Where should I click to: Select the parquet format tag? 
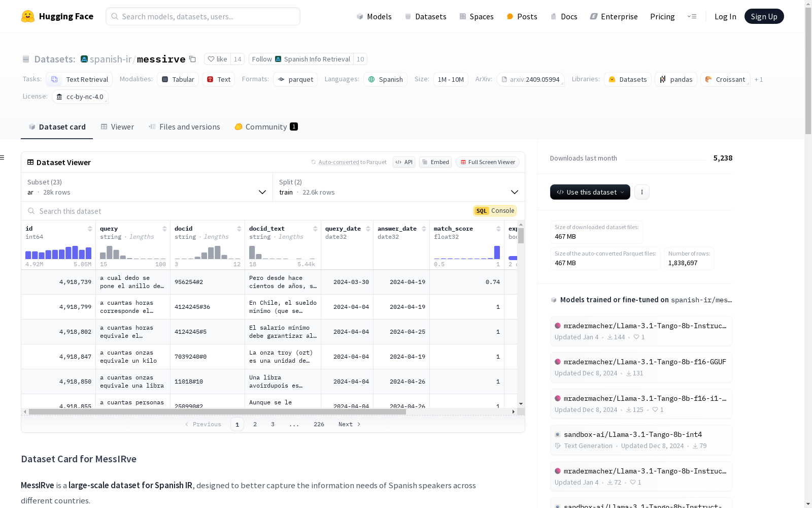point(295,79)
